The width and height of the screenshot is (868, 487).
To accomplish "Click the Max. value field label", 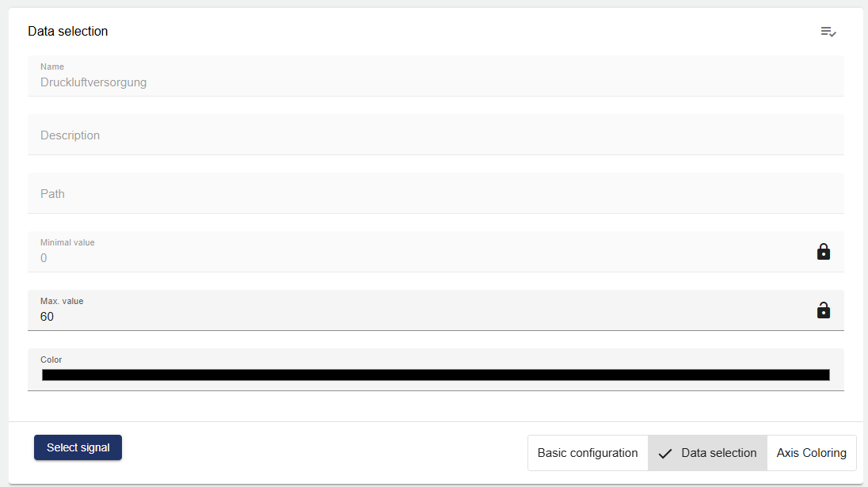I will pos(62,301).
